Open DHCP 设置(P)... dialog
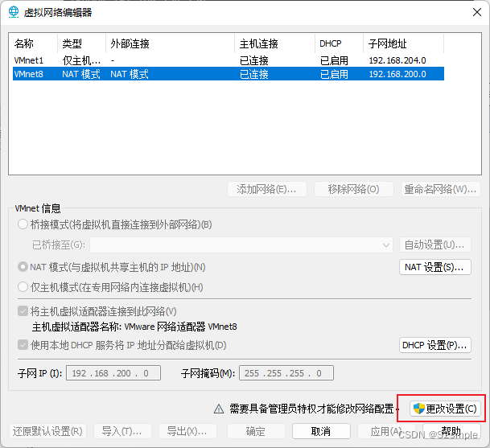The width and height of the screenshot is (490, 448). pos(434,345)
